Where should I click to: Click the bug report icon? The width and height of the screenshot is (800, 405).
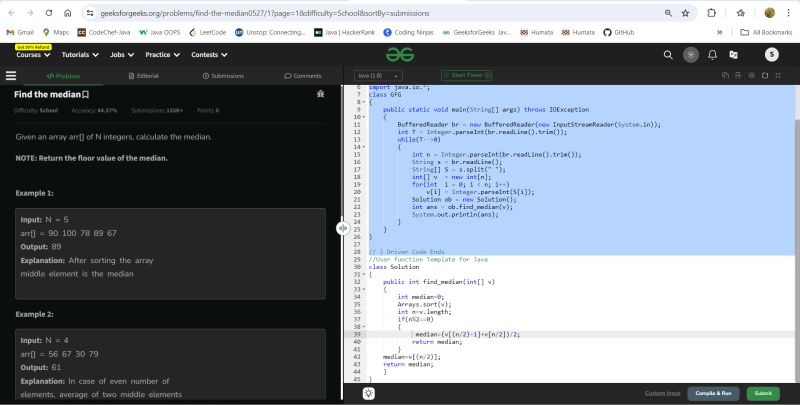[x=320, y=94]
